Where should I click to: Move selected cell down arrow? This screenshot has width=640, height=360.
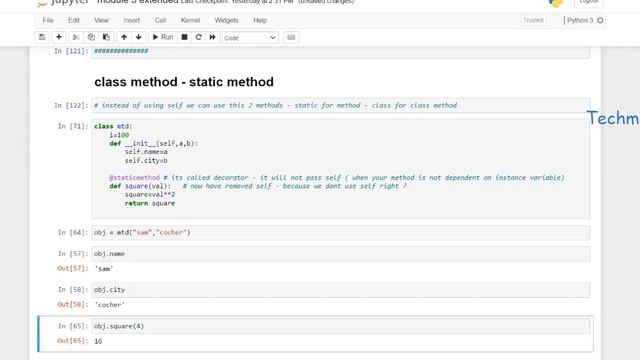139,37
